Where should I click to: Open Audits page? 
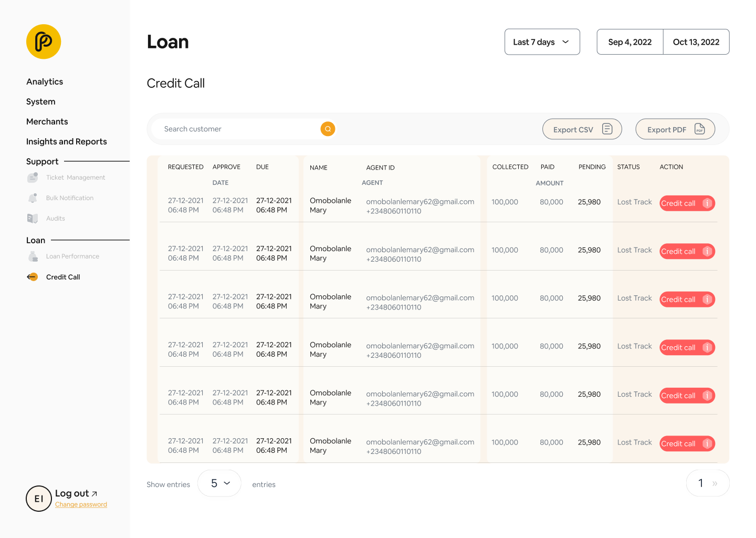pos(56,219)
